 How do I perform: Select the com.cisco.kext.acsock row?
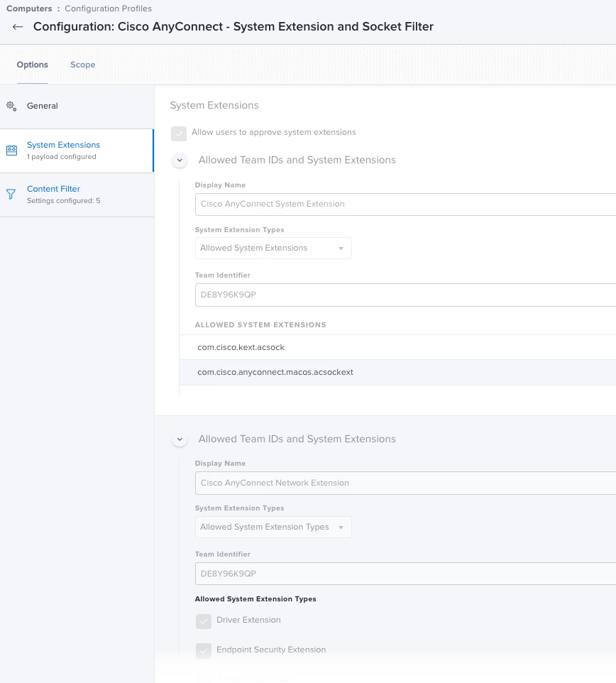pos(397,347)
